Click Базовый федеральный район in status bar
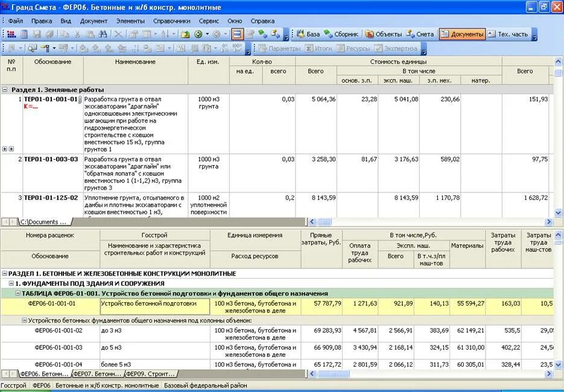564x392 pixels. pyautogui.click(x=205, y=385)
